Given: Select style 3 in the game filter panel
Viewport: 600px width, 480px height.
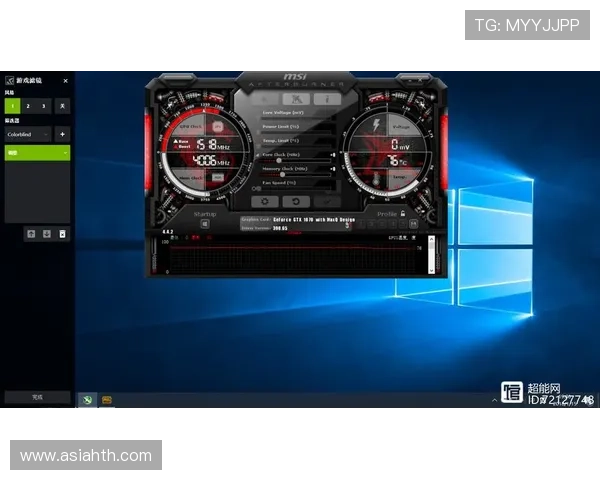Looking at the screenshot, I should pyautogui.click(x=44, y=106).
